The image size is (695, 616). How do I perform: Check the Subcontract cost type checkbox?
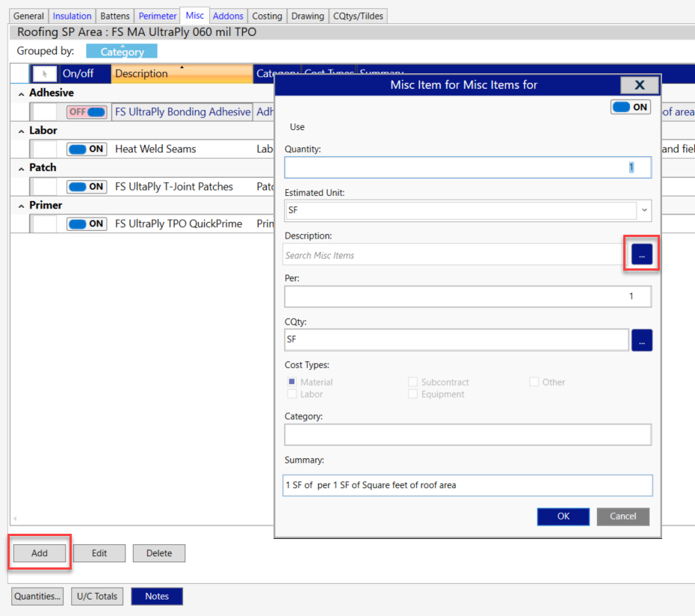[x=413, y=382]
